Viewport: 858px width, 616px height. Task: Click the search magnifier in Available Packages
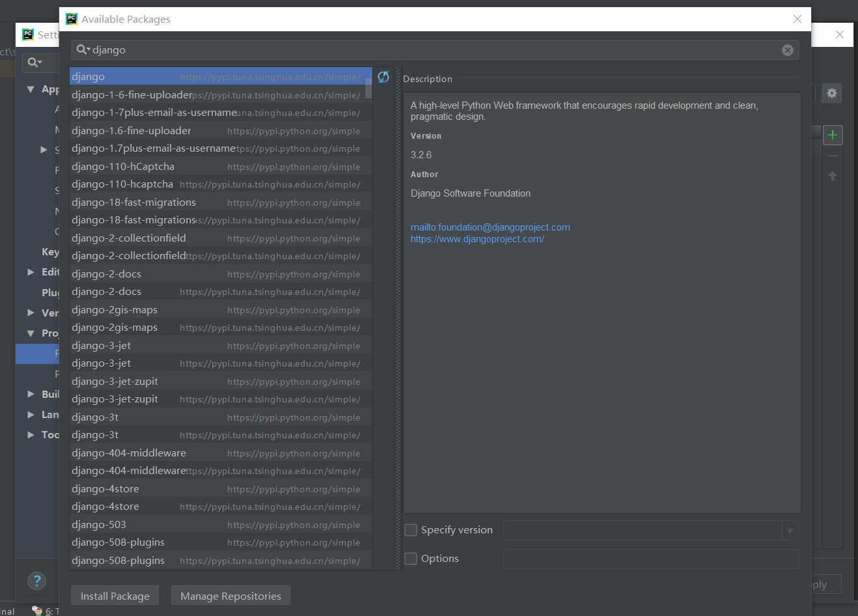(x=83, y=49)
